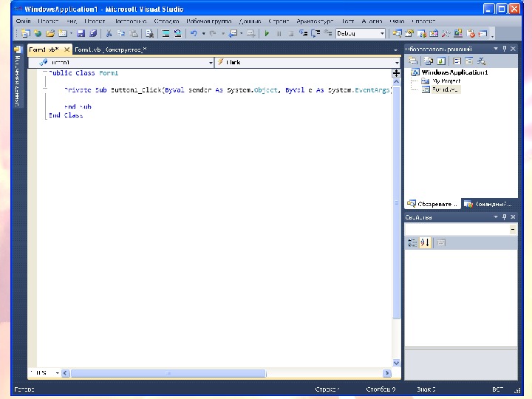Open the Debug configuration dropdown

tap(382, 34)
